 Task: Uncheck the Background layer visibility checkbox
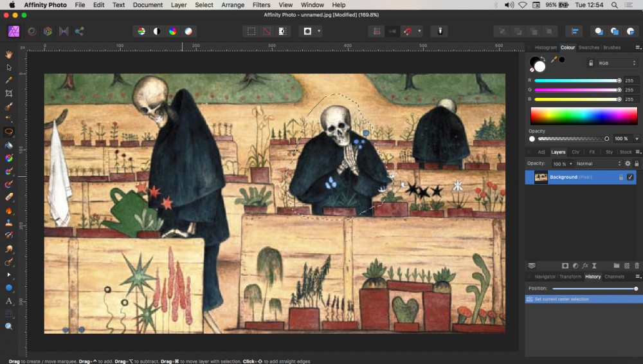[630, 177]
